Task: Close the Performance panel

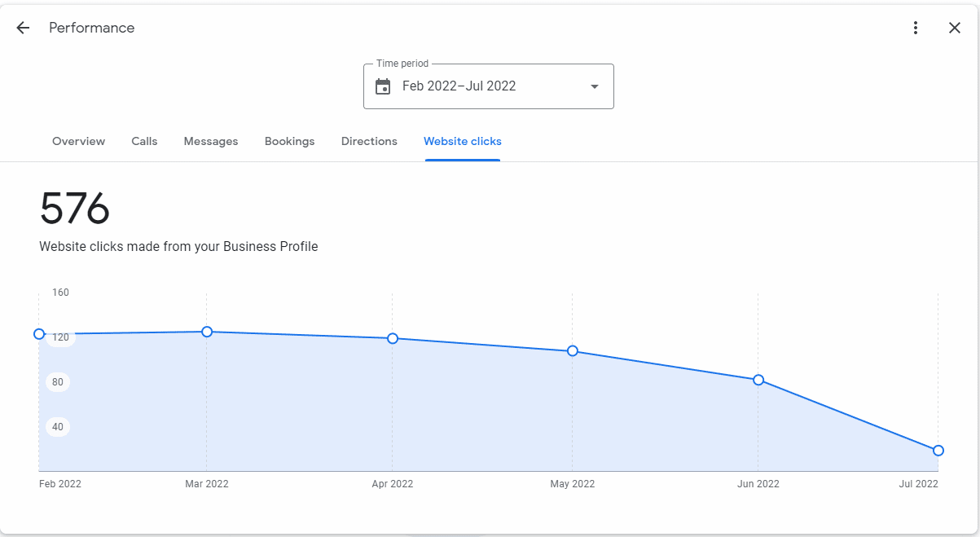Action: click(955, 28)
